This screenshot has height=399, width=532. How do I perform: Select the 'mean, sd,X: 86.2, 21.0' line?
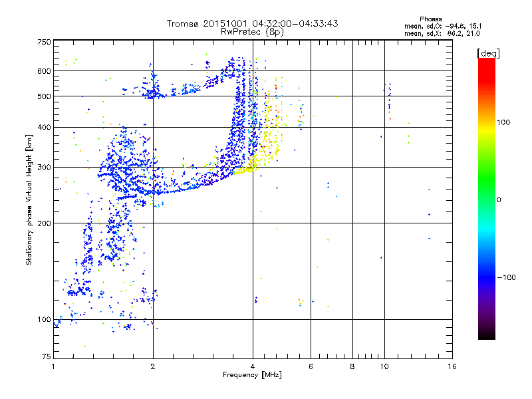click(442, 33)
